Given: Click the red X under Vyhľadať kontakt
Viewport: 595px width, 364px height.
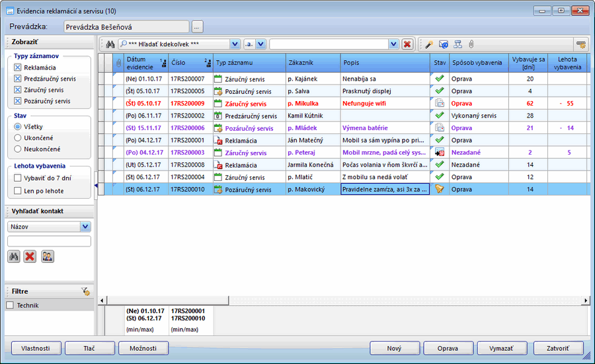Looking at the screenshot, I should (30, 256).
